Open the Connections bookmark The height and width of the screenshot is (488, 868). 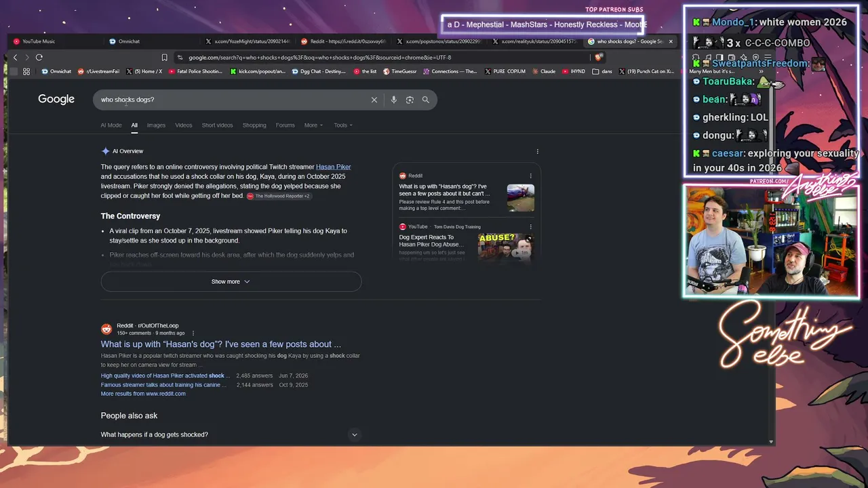pyautogui.click(x=450, y=71)
